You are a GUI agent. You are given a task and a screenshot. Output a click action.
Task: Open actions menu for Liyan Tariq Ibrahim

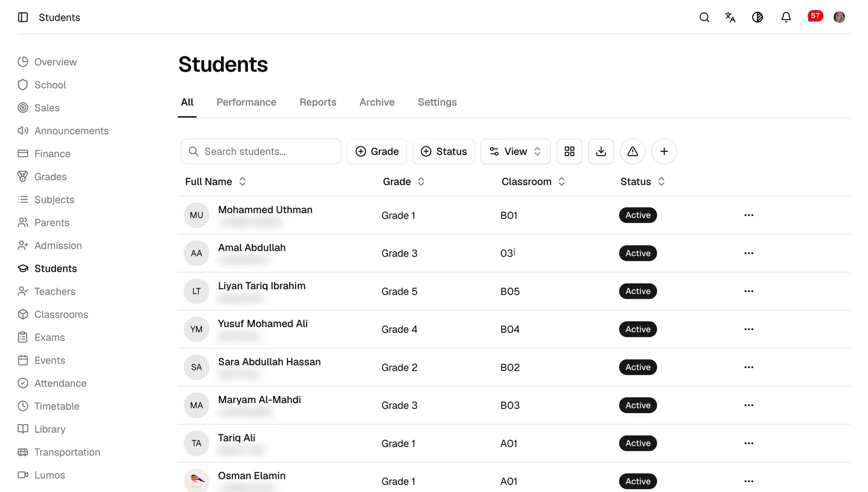point(749,291)
